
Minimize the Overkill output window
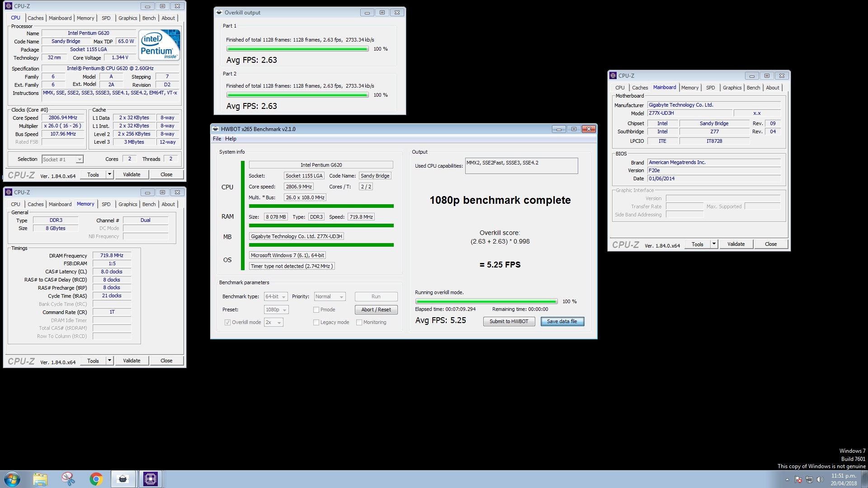367,13
